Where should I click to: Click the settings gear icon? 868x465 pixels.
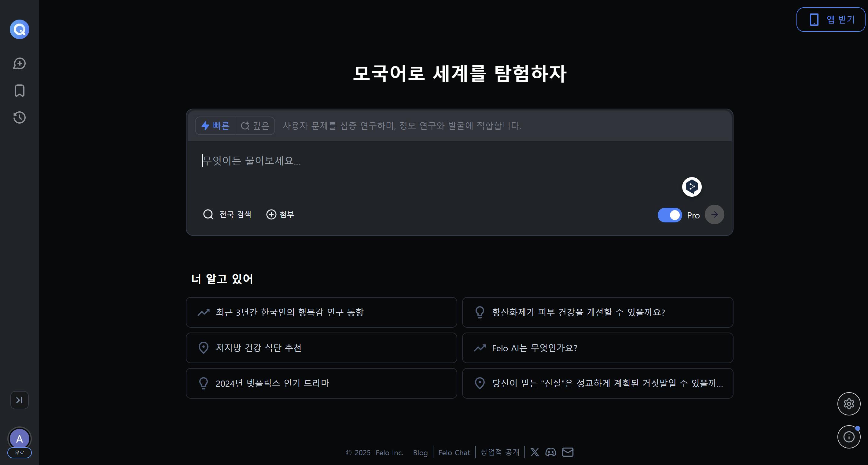(848, 404)
